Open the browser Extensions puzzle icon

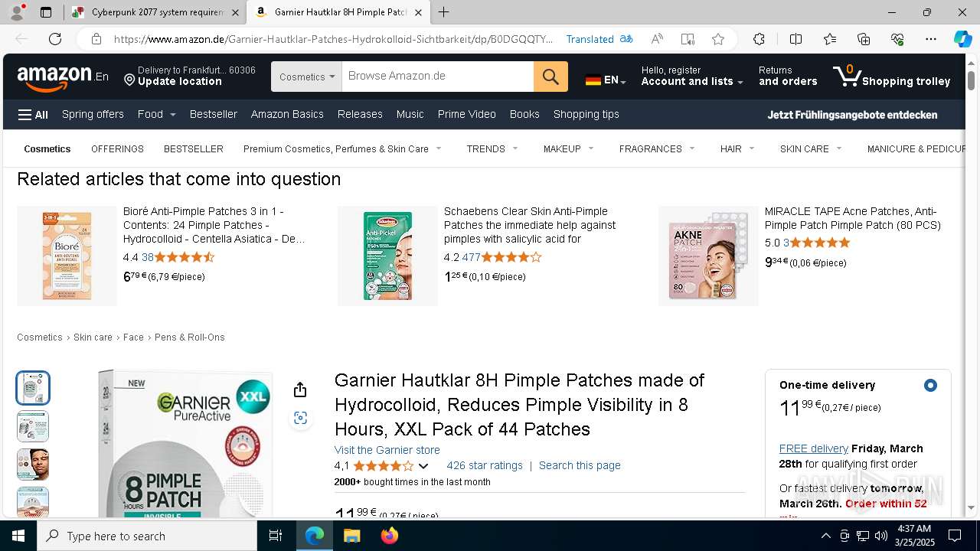[x=759, y=39]
